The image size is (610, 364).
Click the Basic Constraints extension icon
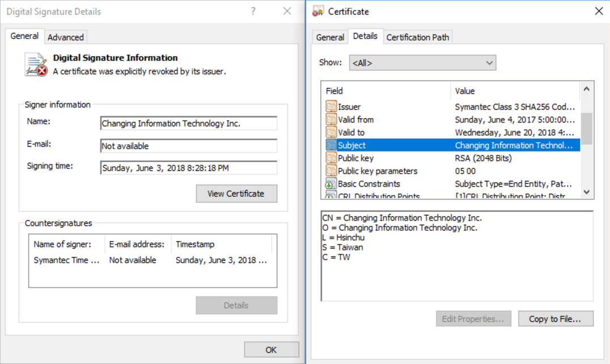pyautogui.click(x=331, y=184)
